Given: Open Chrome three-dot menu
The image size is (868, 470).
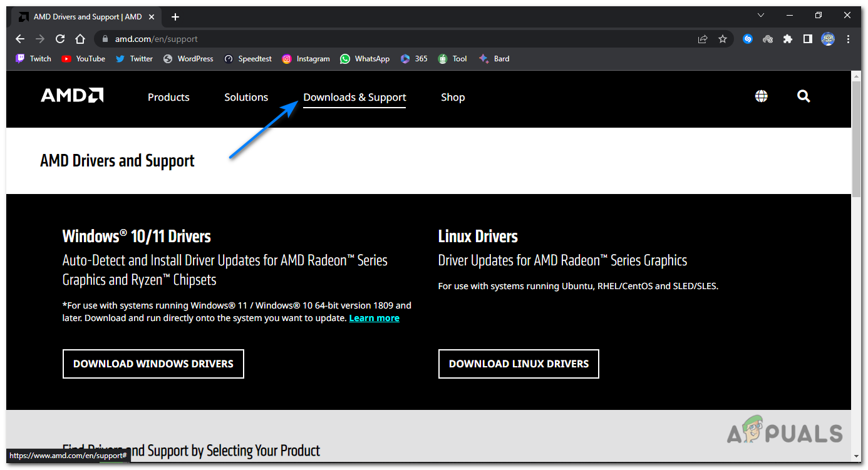Looking at the screenshot, I should pos(849,39).
